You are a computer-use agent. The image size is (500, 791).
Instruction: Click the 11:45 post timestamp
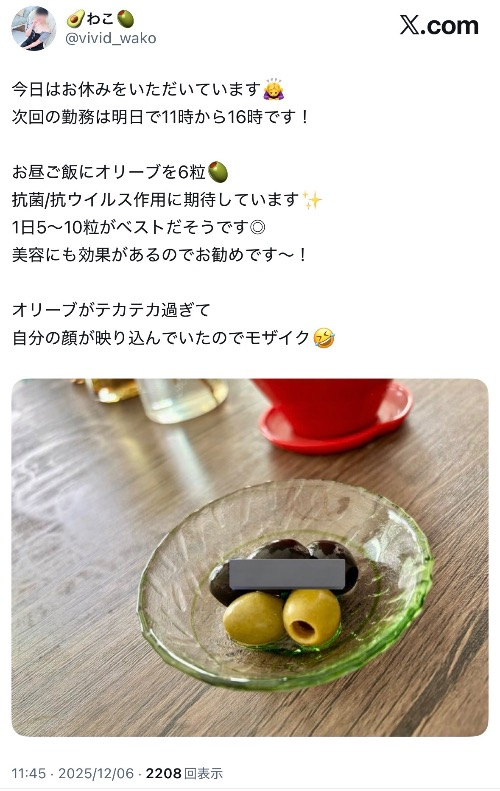(x=28, y=773)
